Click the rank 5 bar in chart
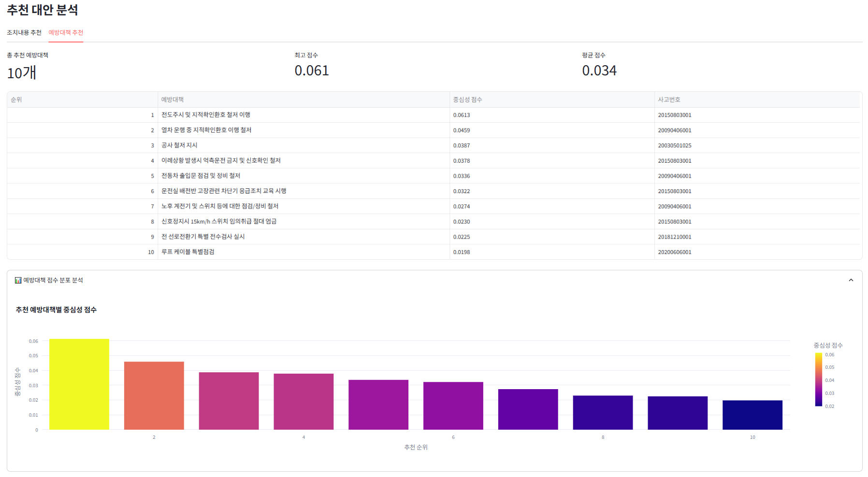868x477 pixels. coord(378,405)
